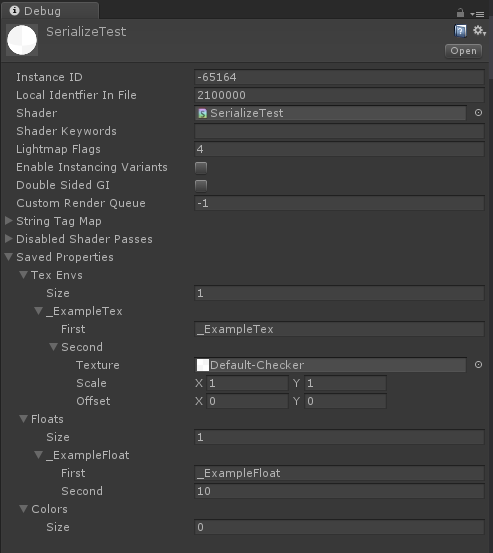Click the Shader object picker circle
The width and height of the screenshot is (493, 553).
pos(478,113)
